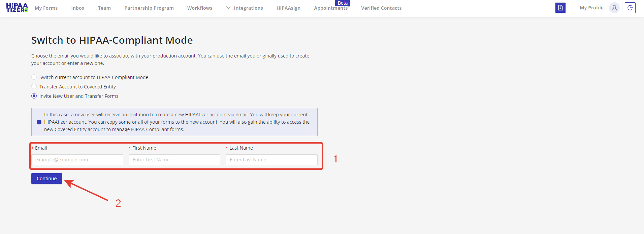Click the blue info icon in notice
This screenshot has width=644, height=234.
tap(39, 122)
